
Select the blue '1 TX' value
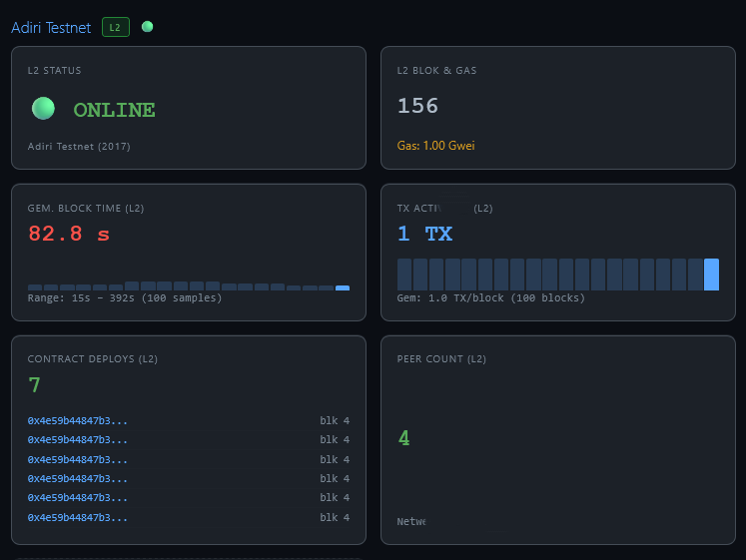pyautogui.click(x=424, y=234)
